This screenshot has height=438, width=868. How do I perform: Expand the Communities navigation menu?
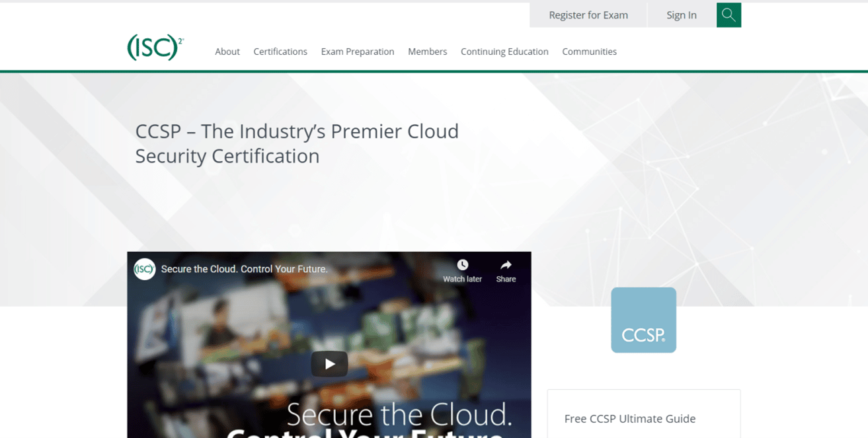[x=589, y=52]
